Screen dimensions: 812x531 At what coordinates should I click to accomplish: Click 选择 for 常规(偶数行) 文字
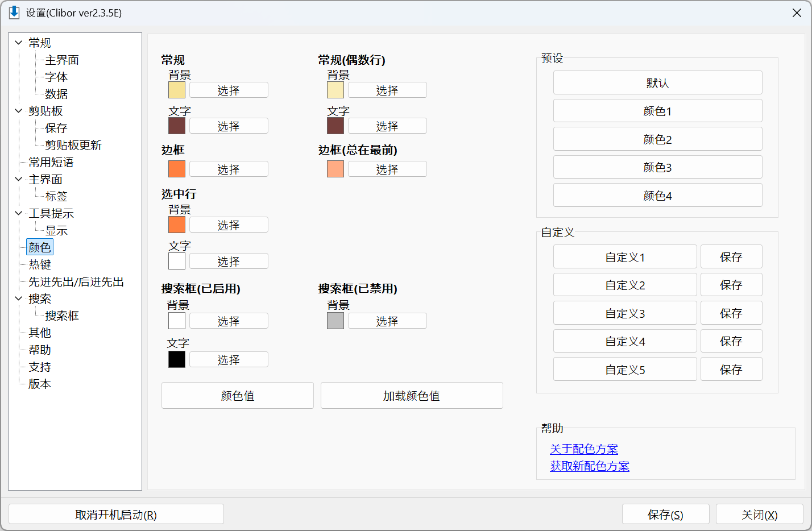[387, 126]
